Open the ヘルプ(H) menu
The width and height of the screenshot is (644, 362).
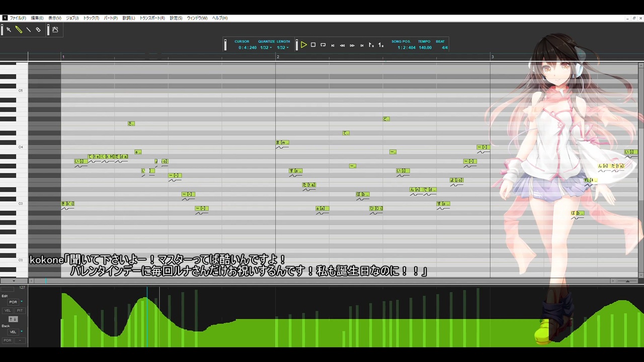point(220,18)
